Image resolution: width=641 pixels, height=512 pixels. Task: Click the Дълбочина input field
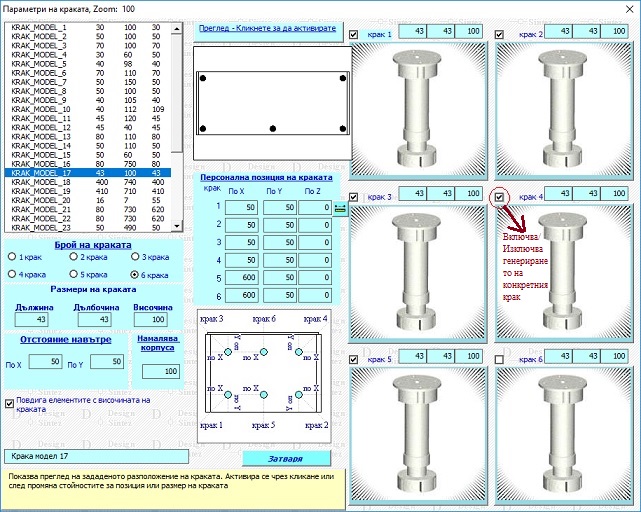tap(94, 319)
